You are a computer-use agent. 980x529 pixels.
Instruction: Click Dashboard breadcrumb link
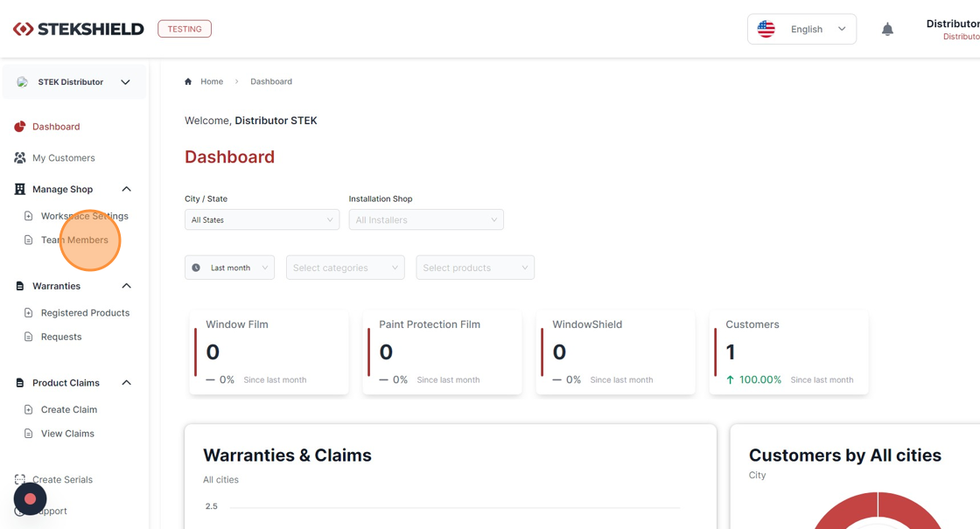[x=271, y=81]
